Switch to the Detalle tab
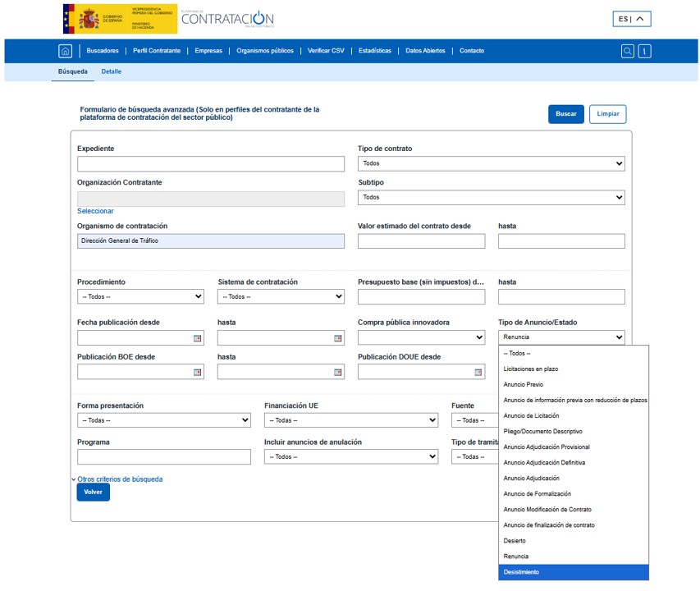700x591 pixels. tap(112, 71)
